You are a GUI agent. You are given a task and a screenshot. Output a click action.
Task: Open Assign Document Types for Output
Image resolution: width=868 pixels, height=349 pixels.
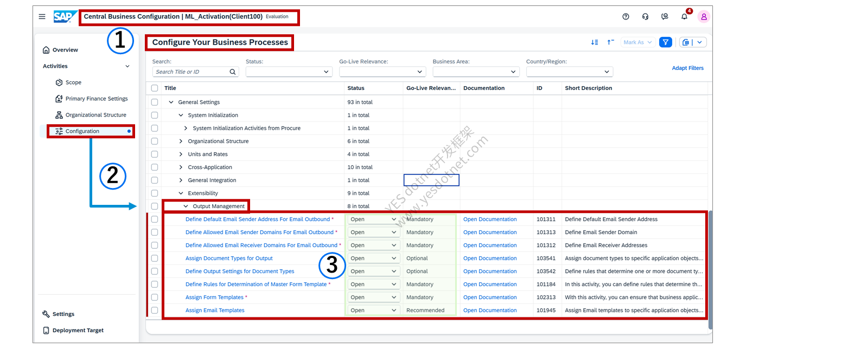(229, 258)
